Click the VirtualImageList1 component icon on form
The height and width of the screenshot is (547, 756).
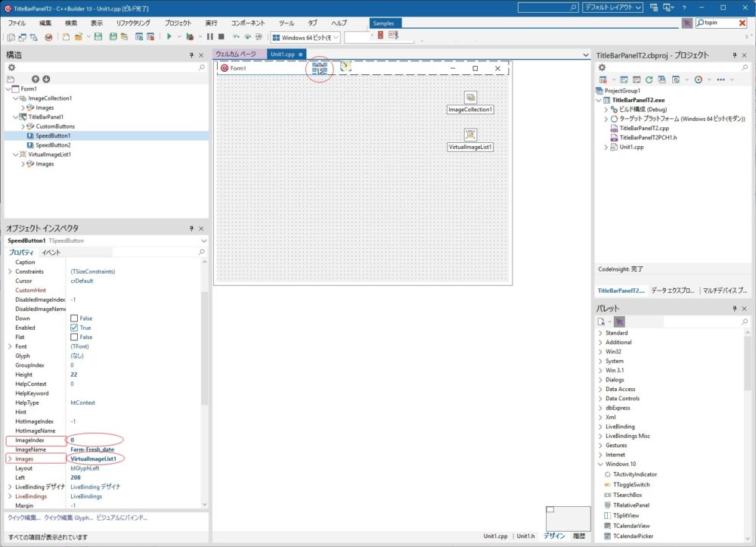(470, 135)
